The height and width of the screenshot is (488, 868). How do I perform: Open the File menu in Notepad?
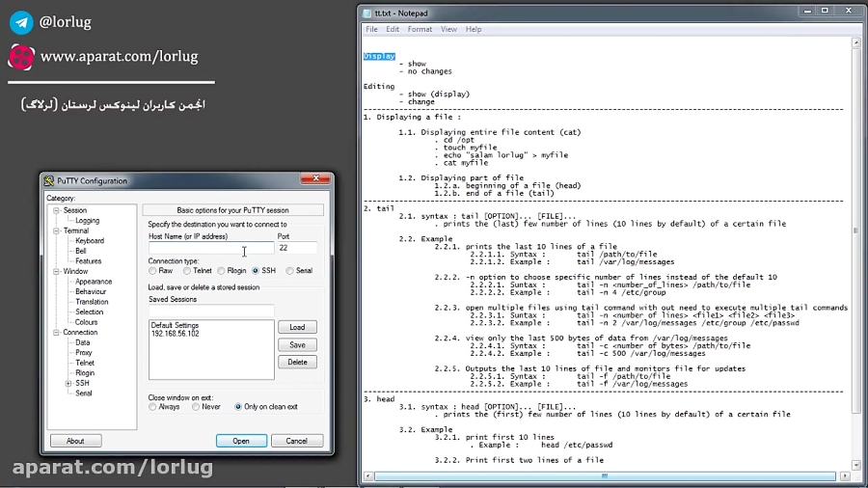(371, 29)
